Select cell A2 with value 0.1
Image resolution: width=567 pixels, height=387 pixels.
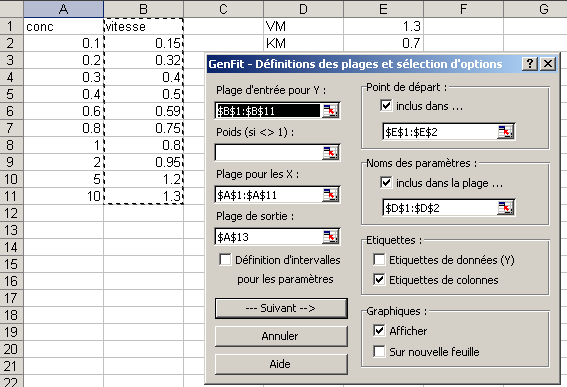pos(63,43)
